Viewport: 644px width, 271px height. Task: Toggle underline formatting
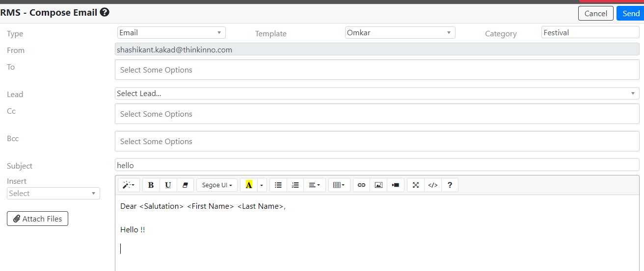[x=168, y=185]
